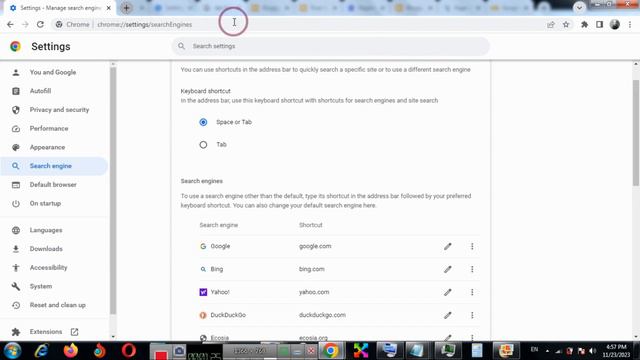Click the main page vertical scrollbar
Viewport: 640px width, 360px height.
pos(636,133)
